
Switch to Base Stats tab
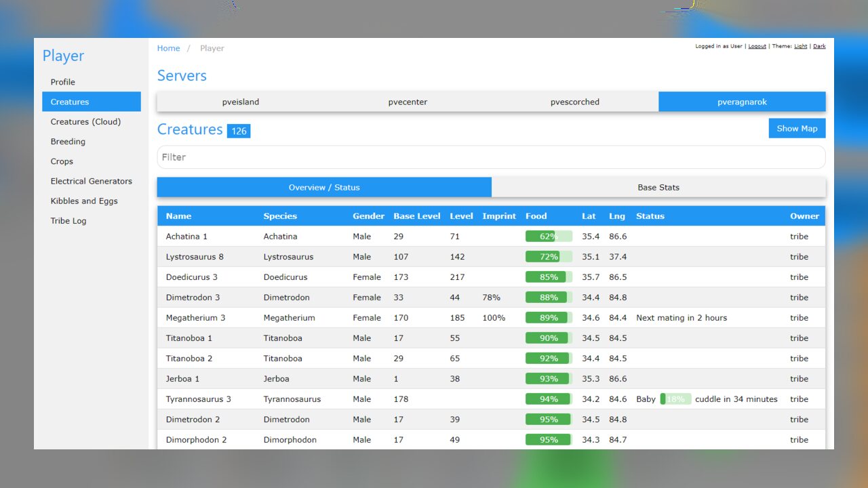tap(658, 188)
